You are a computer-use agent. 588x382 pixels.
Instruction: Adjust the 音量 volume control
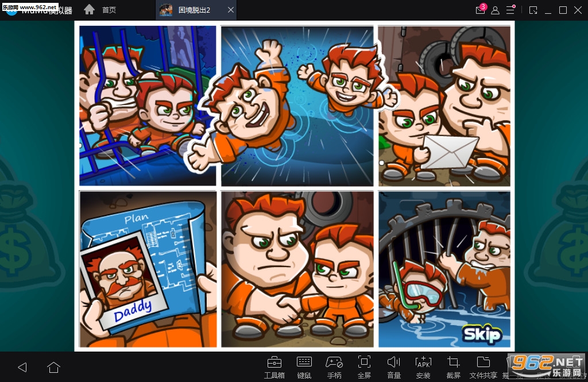(x=394, y=366)
